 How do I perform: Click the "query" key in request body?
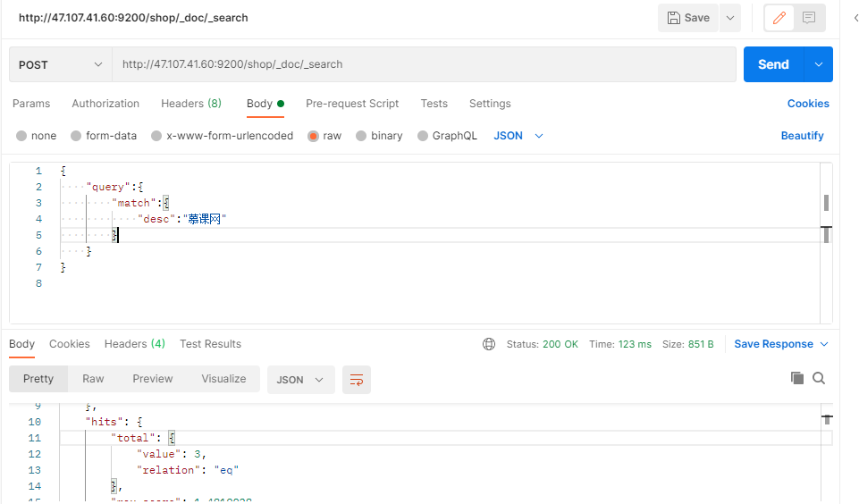108,187
